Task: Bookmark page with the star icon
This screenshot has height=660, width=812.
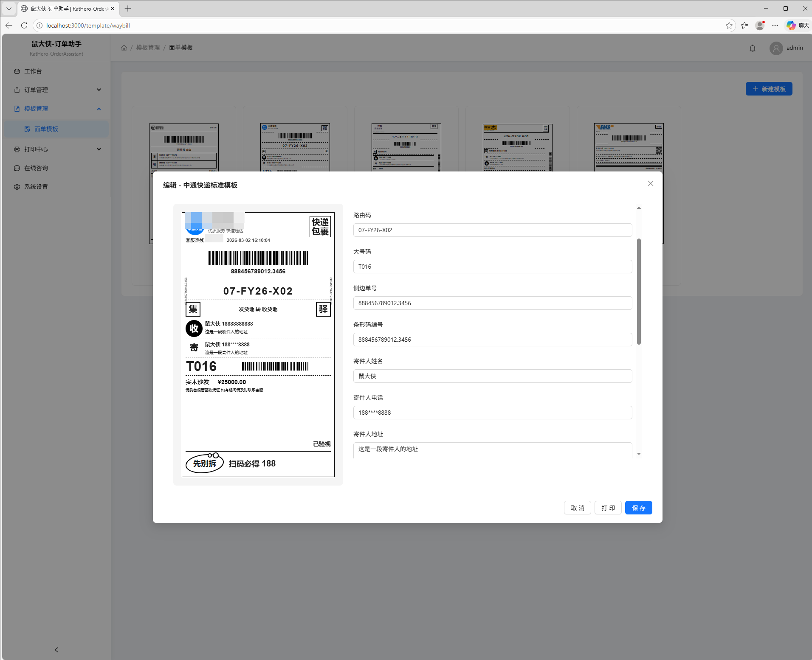Action: point(729,25)
